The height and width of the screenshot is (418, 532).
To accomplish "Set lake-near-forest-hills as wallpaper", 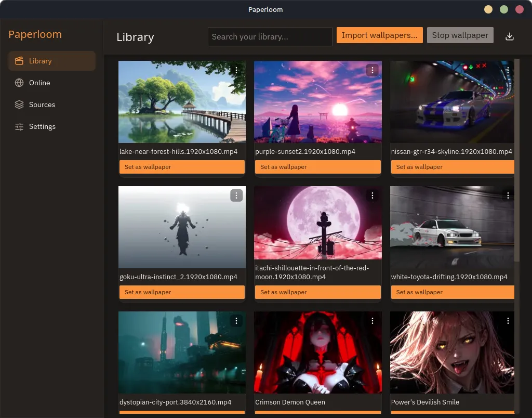I will coord(182,167).
